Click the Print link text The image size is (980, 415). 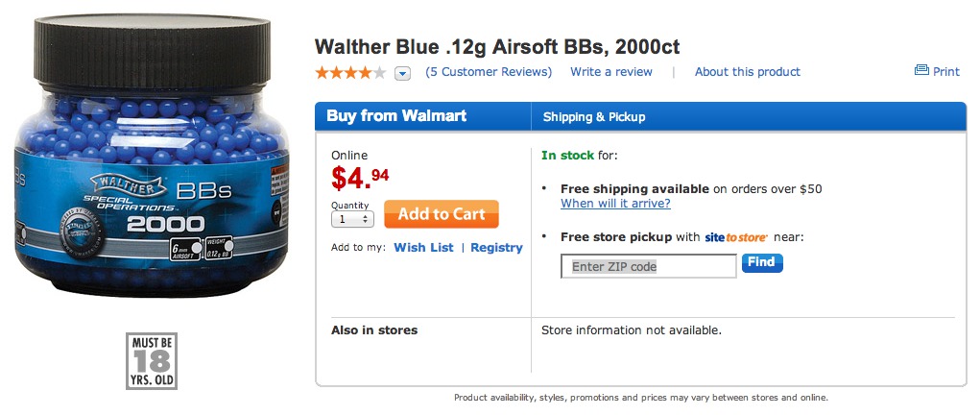coord(946,72)
